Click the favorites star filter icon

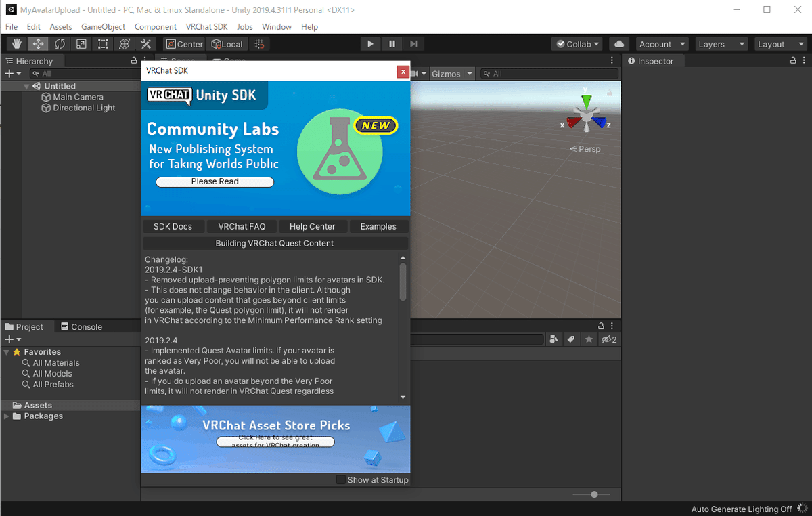(589, 339)
